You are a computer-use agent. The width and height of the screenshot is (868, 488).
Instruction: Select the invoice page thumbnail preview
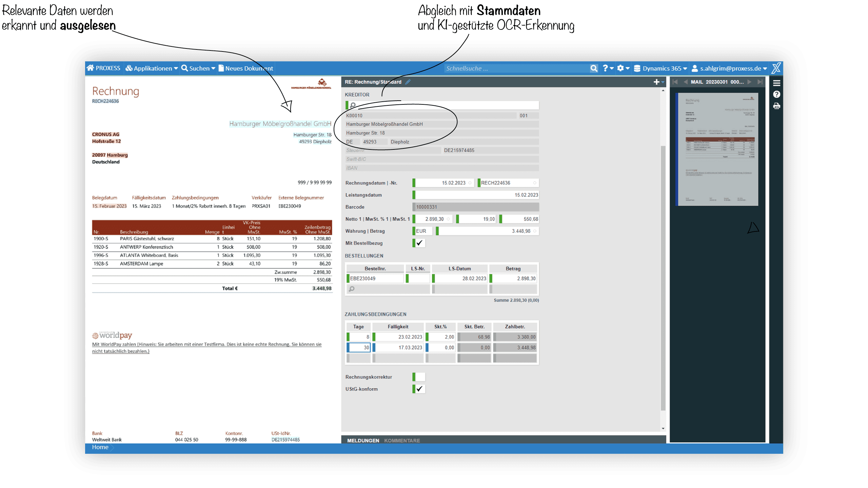pyautogui.click(x=717, y=149)
